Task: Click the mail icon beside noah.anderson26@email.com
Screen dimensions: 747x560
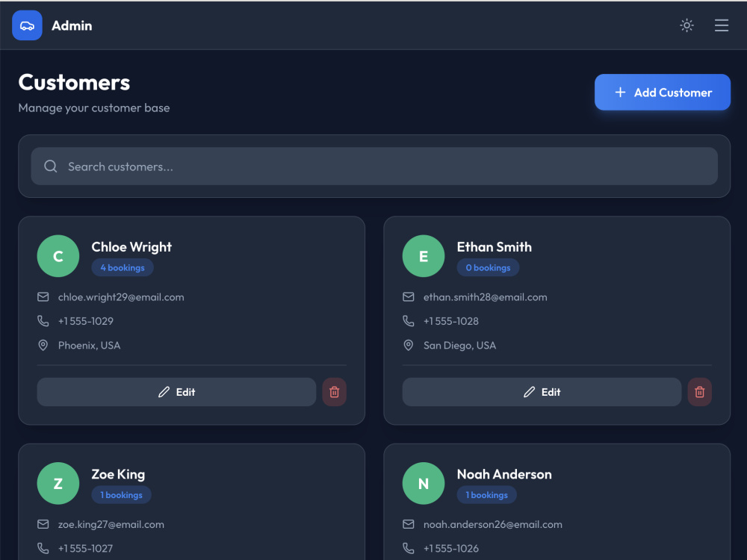Action: click(x=409, y=524)
